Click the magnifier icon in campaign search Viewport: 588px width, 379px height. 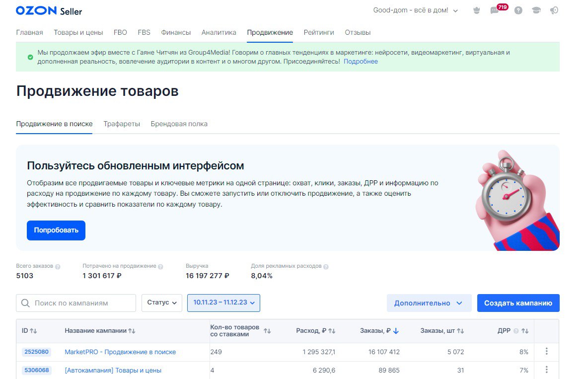point(25,303)
